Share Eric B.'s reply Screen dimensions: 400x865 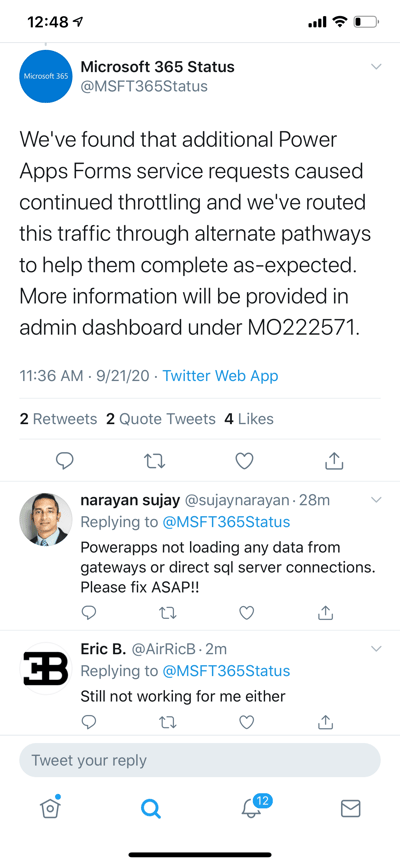coord(326,721)
